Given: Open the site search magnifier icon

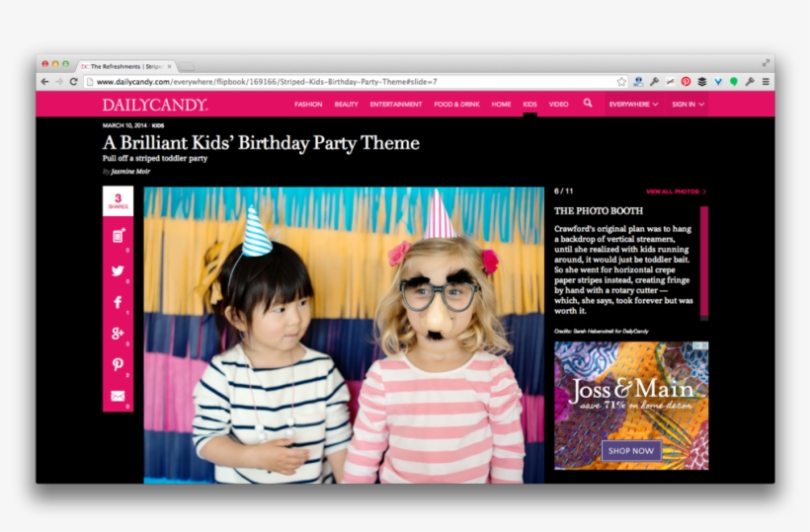Looking at the screenshot, I should coord(588,104).
